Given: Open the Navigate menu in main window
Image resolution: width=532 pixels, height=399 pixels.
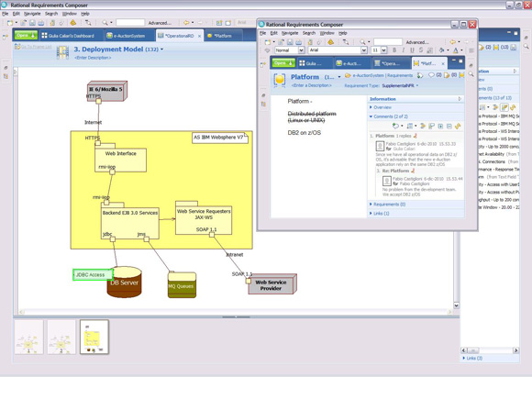Looking at the screenshot, I should tap(32, 14).
